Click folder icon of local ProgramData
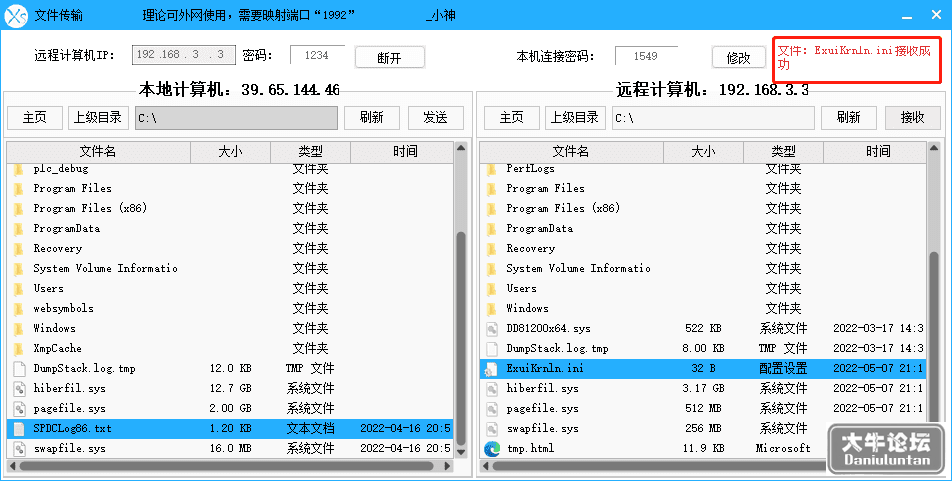Screen dimensions: 952x481 click(19, 229)
